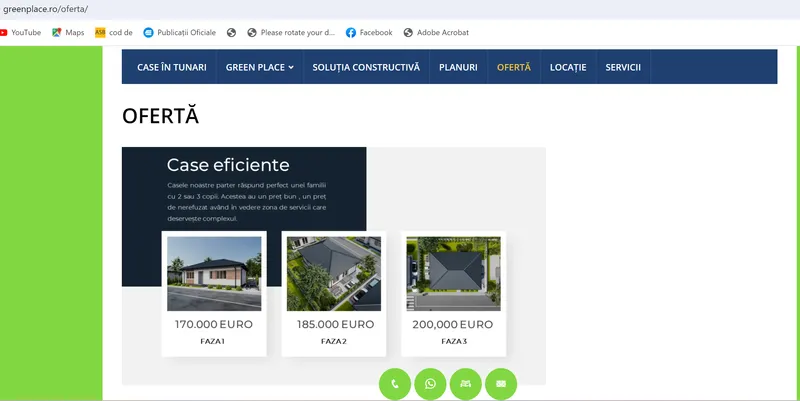Click the FAZA 1 house thumbnail
This screenshot has height=401, width=800.
[214, 274]
